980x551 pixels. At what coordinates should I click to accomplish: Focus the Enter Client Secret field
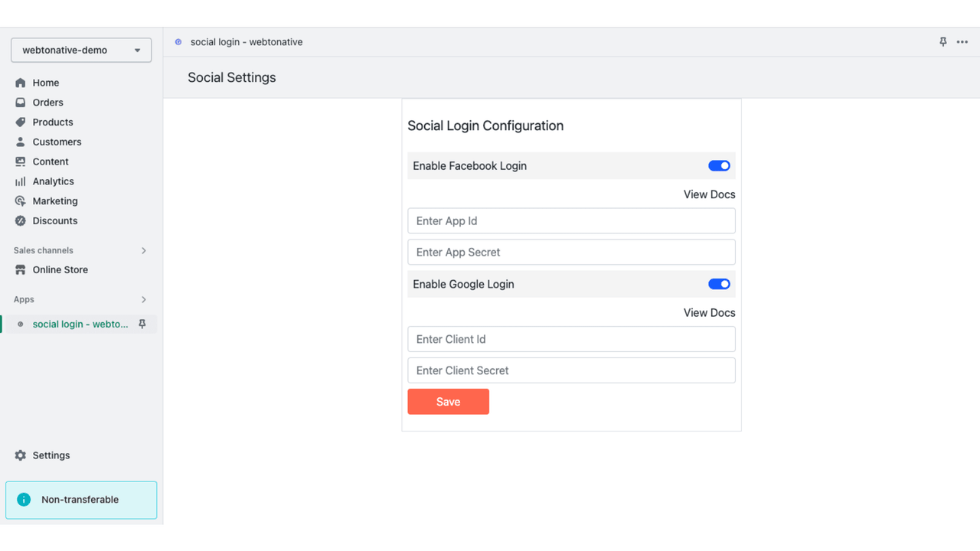click(571, 370)
